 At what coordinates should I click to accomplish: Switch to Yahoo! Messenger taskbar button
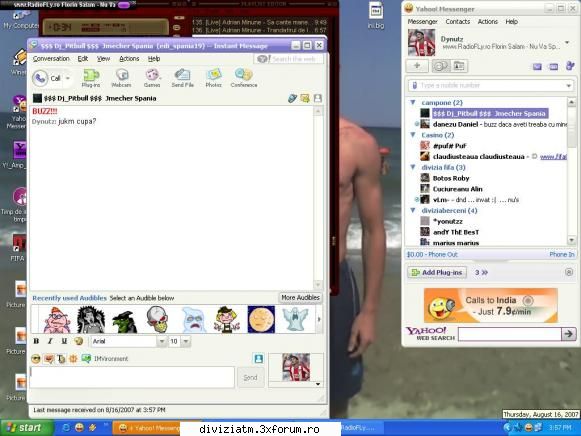point(146,428)
